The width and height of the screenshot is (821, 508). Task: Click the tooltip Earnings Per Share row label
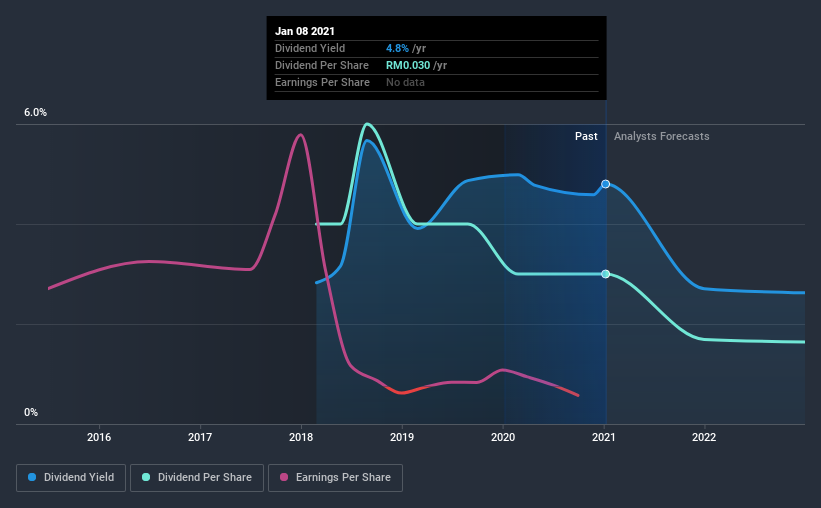(x=323, y=82)
